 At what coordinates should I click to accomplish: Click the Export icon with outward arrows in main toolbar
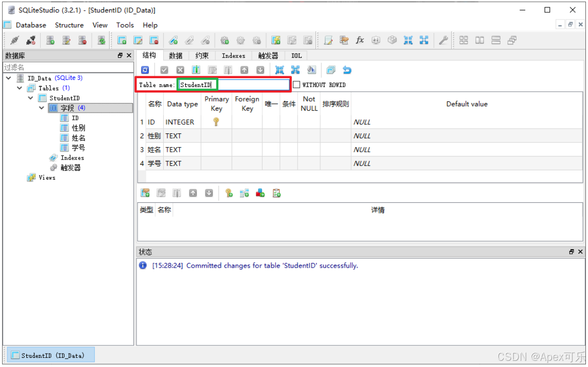point(424,40)
